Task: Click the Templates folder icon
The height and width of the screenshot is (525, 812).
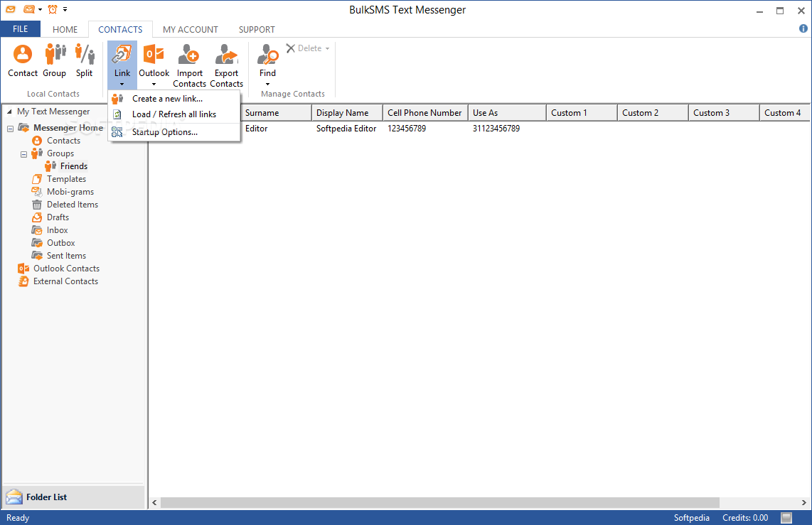Action: point(37,179)
